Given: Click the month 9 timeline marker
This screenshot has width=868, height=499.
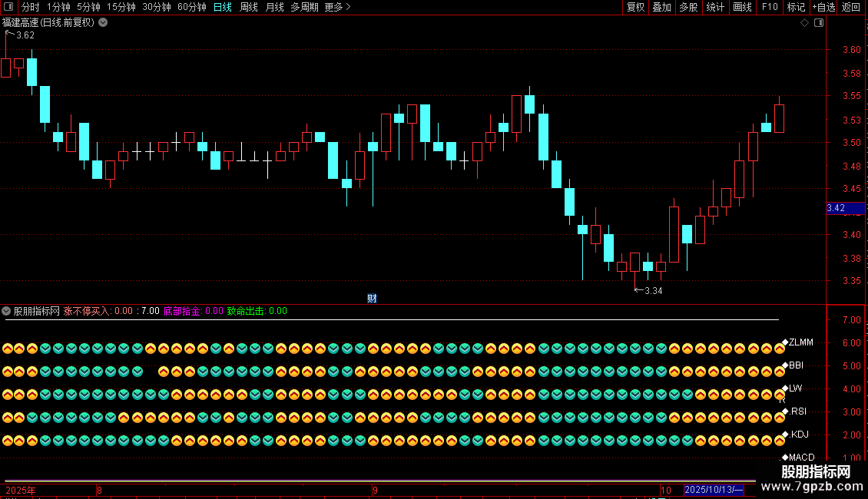Looking at the screenshot, I should pyautogui.click(x=376, y=490).
